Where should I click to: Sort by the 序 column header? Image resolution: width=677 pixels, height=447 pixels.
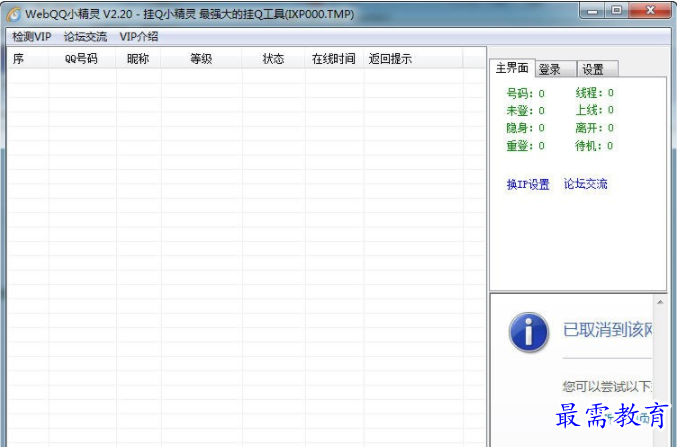pos(28,59)
